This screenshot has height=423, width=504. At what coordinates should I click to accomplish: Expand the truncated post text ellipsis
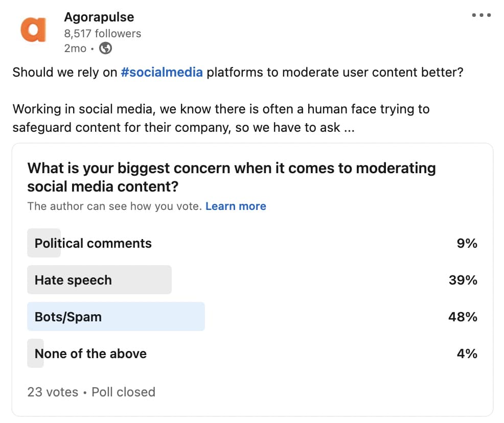pos(350,128)
